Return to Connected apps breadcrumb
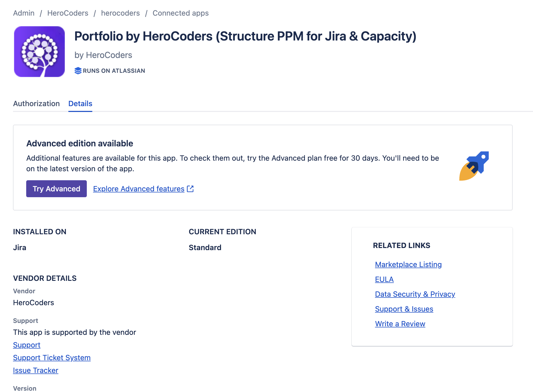 [x=180, y=13]
